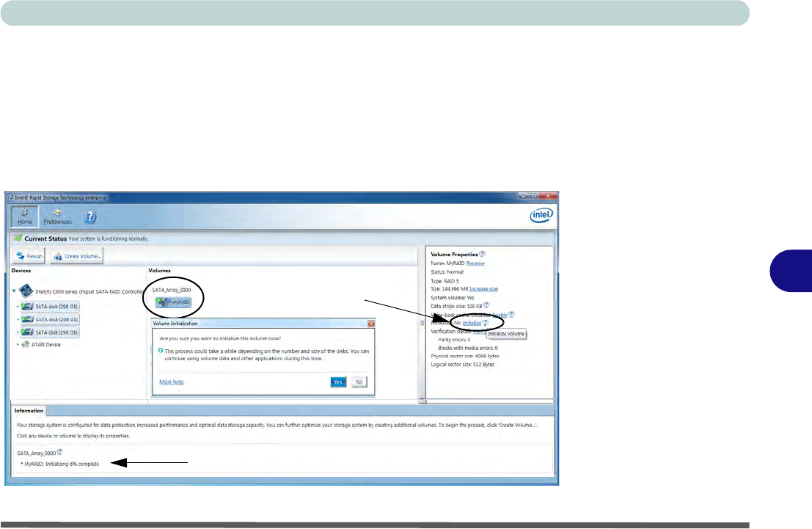Select the ATAPI Device entry
The height and width of the screenshot is (529, 812).
[x=41, y=345]
